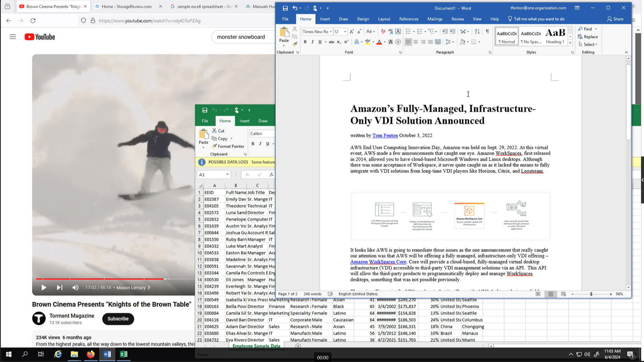The image size is (644, 362).
Task: Click the Sort icon in Word ribbon
Action: [477, 32]
